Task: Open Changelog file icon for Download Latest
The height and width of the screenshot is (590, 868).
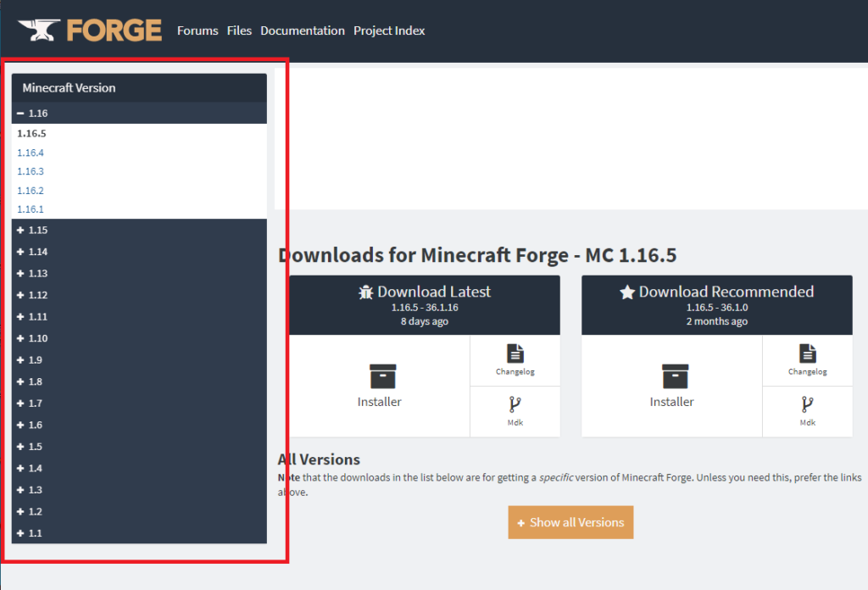Action: [515, 353]
